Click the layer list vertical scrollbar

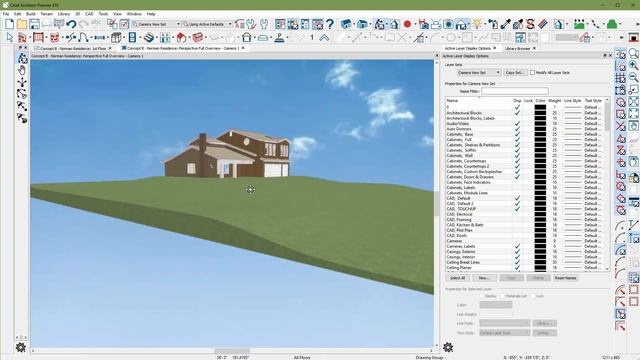[607, 184]
